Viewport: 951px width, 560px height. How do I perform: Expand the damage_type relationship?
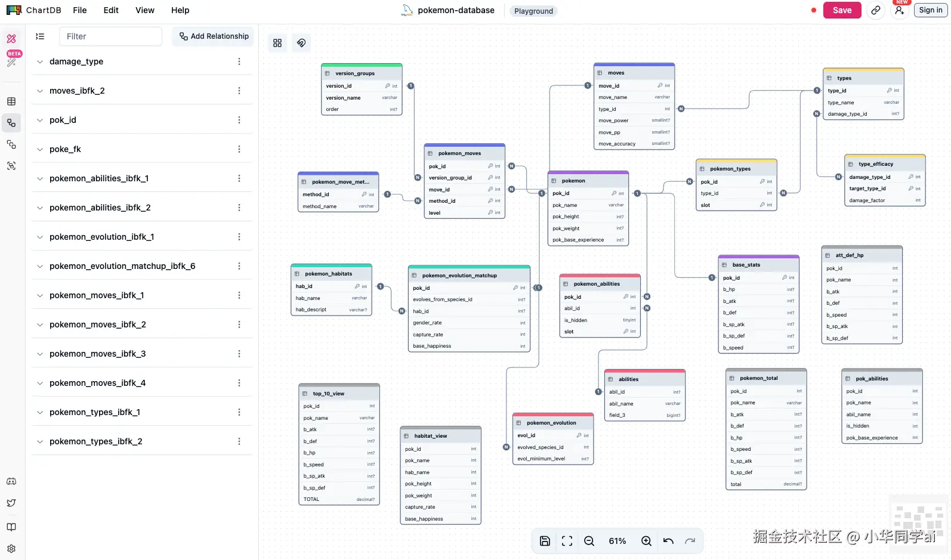(40, 61)
